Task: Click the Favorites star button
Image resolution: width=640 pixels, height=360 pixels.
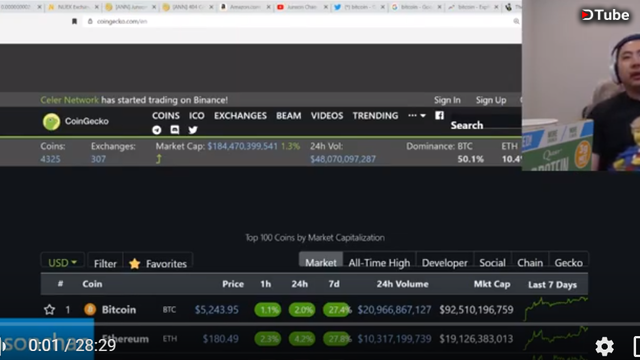Action: [x=158, y=264]
